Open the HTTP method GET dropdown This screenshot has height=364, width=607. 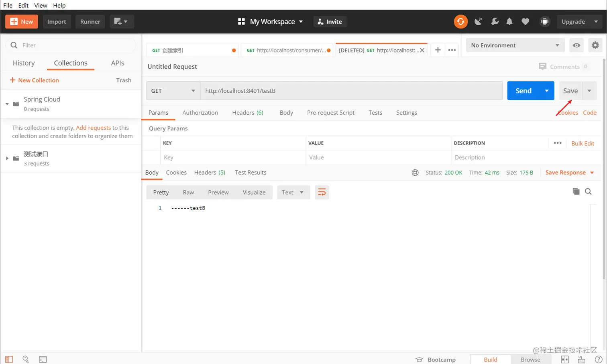(173, 91)
